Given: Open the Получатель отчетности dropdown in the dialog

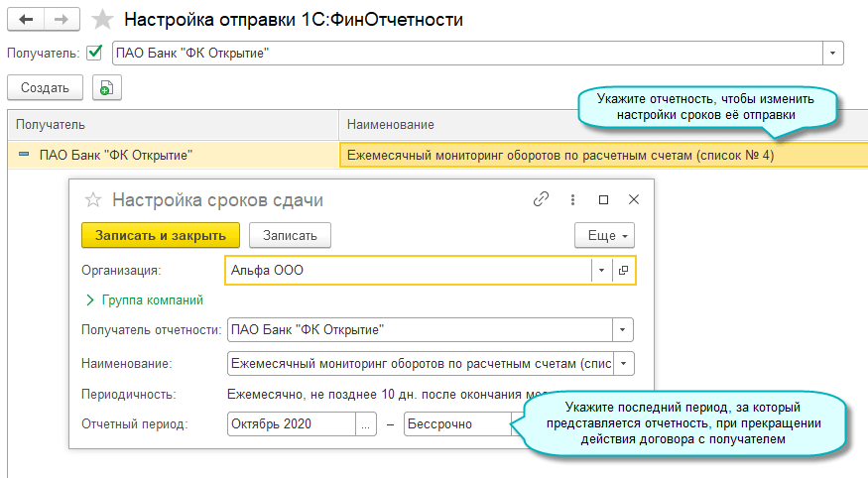Looking at the screenshot, I should 623,330.
